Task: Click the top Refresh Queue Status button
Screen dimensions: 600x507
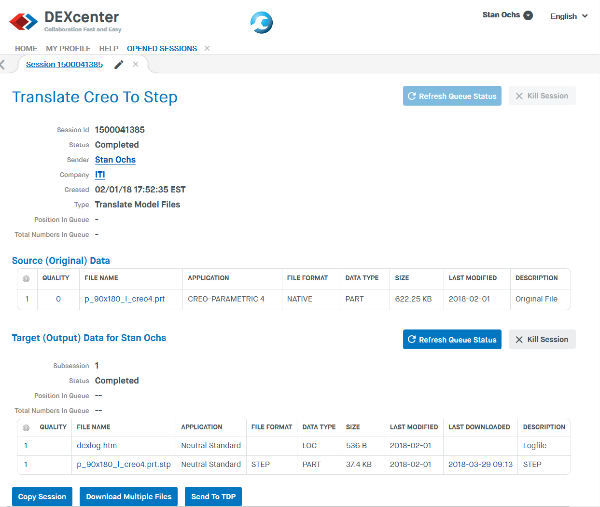Action: coord(452,96)
